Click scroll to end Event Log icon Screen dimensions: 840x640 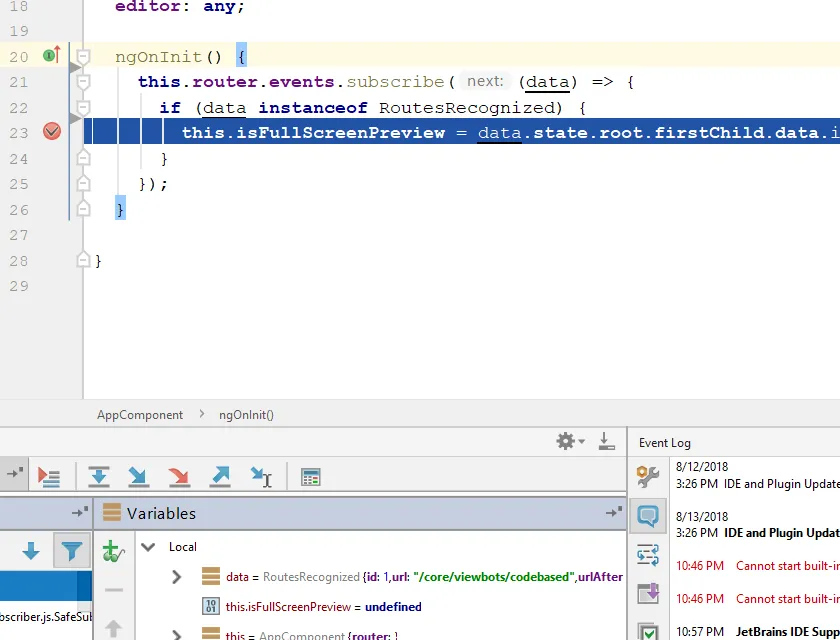(x=648, y=593)
